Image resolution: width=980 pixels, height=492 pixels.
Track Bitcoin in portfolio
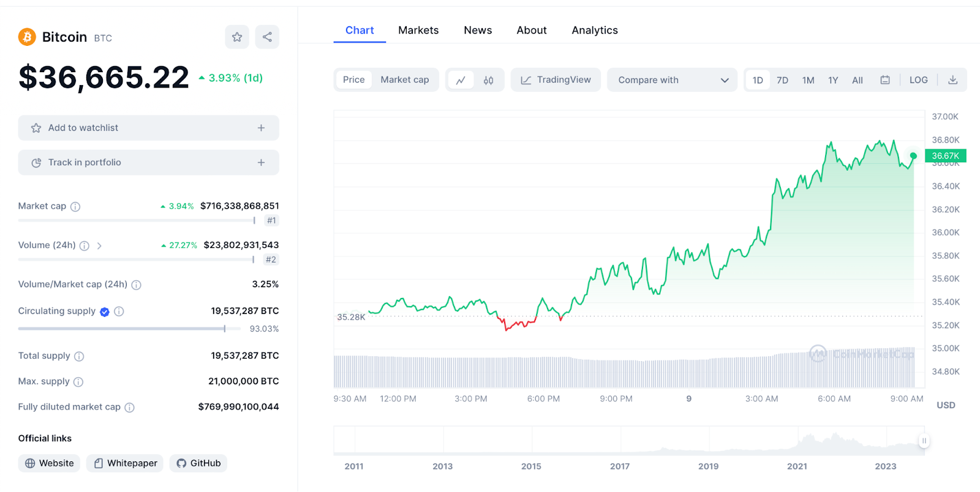click(x=148, y=163)
